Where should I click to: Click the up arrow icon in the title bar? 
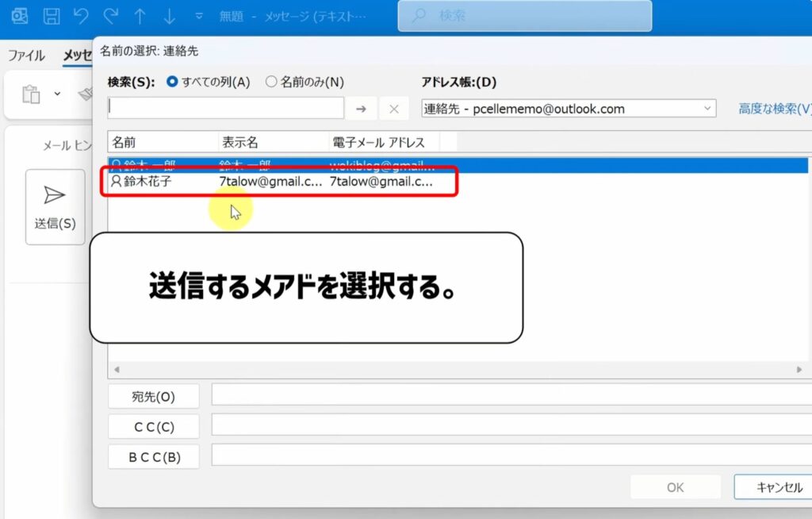[138, 14]
